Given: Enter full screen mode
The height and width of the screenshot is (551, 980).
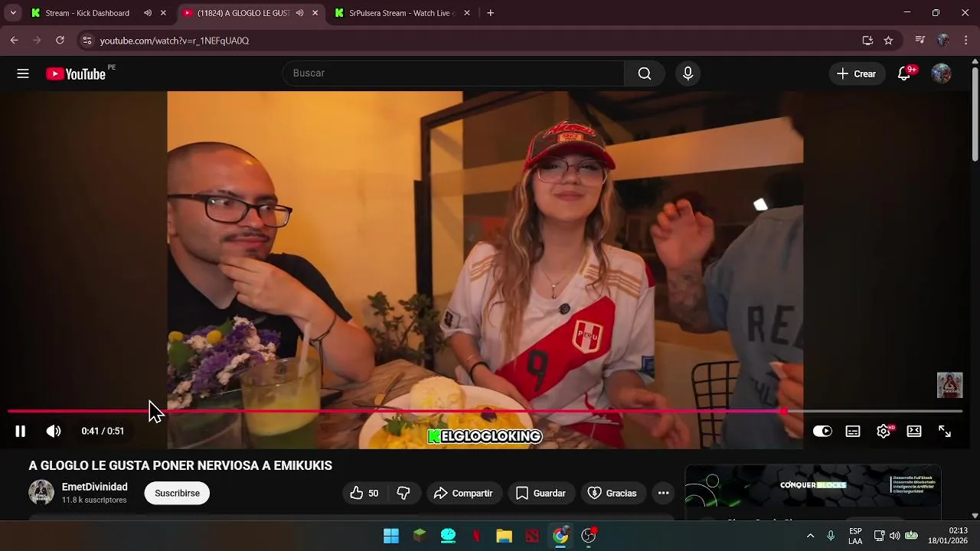Looking at the screenshot, I should coord(945,432).
